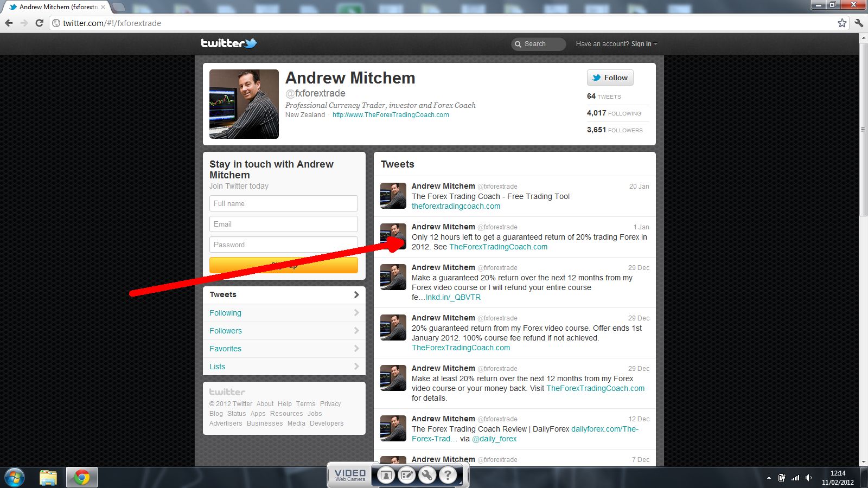The image size is (868, 488).
Task: Click the 20 Jan tweet timestamp
Action: [x=639, y=186]
